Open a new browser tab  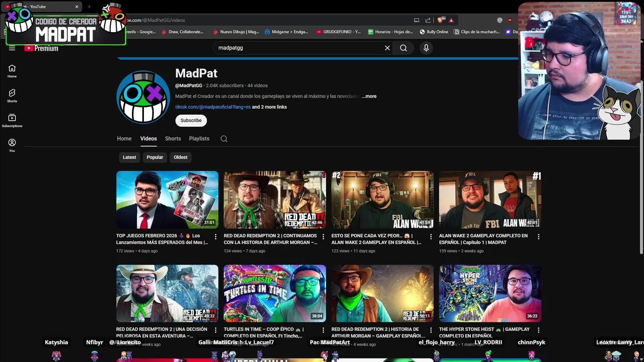pos(89,7)
